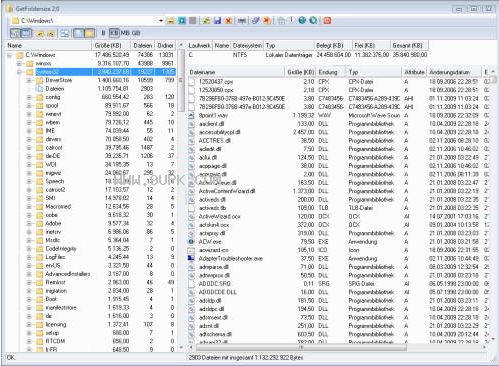Select the LogFiles folder in tree
Image resolution: width=499 pixels, height=366 pixels.
coord(55,257)
